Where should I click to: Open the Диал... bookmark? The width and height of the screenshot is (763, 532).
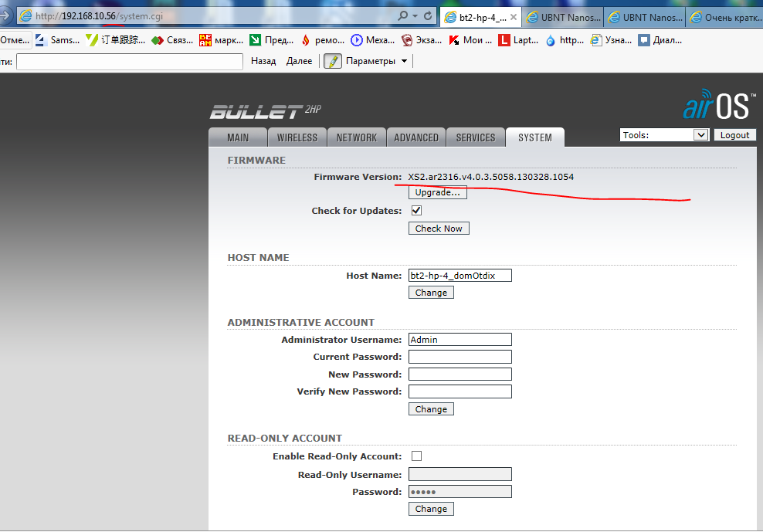point(660,40)
